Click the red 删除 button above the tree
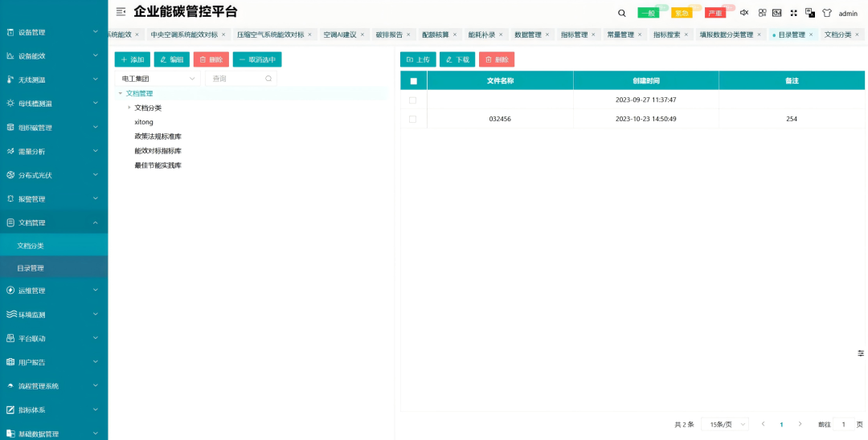This screenshot has width=868, height=440. 211,59
